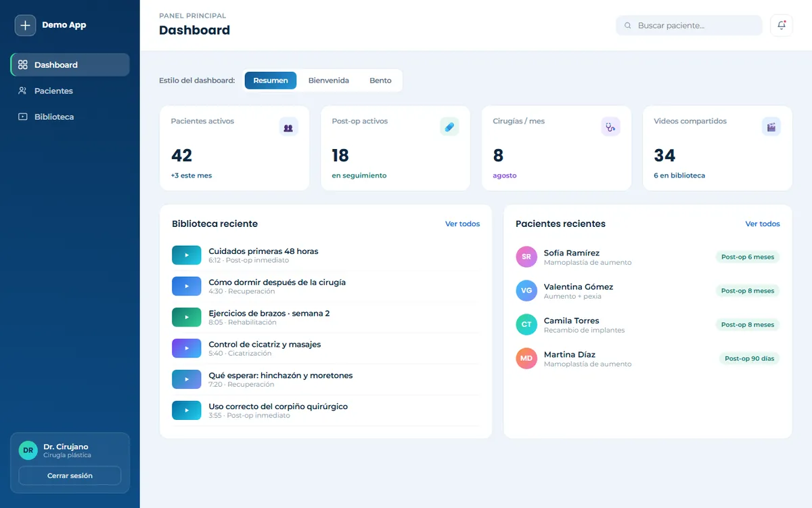Click the Pacientes activos people icon
Screen dimensions: 812x508
click(288, 127)
